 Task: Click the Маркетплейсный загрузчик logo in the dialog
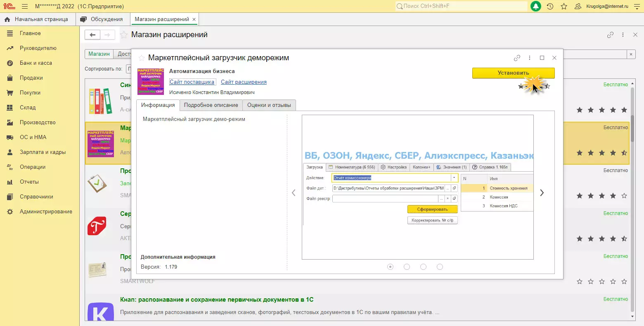pos(151,82)
